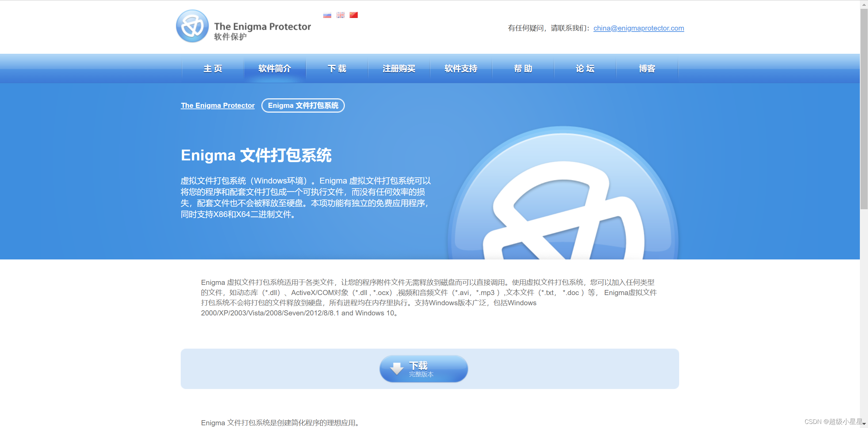Screen dimensions: 868x428
Task: Click the line Enigma 文件打包系统是创建简化程序的理想应用
Action: click(280, 423)
